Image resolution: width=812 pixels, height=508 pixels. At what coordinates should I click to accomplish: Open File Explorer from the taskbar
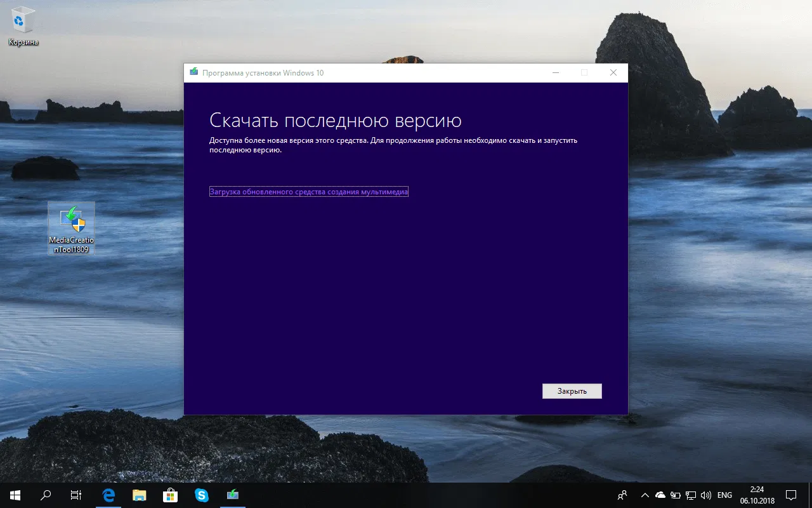coord(139,495)
